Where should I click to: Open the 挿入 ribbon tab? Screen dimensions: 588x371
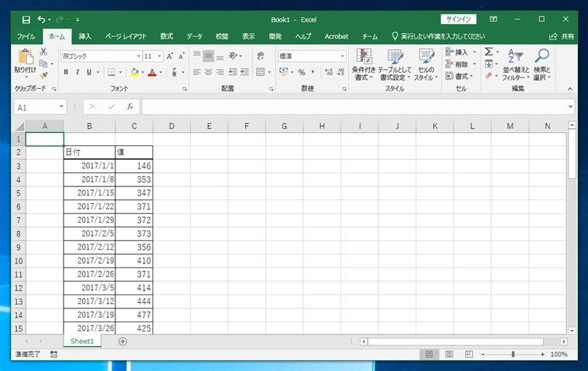(x=85, y=36)
